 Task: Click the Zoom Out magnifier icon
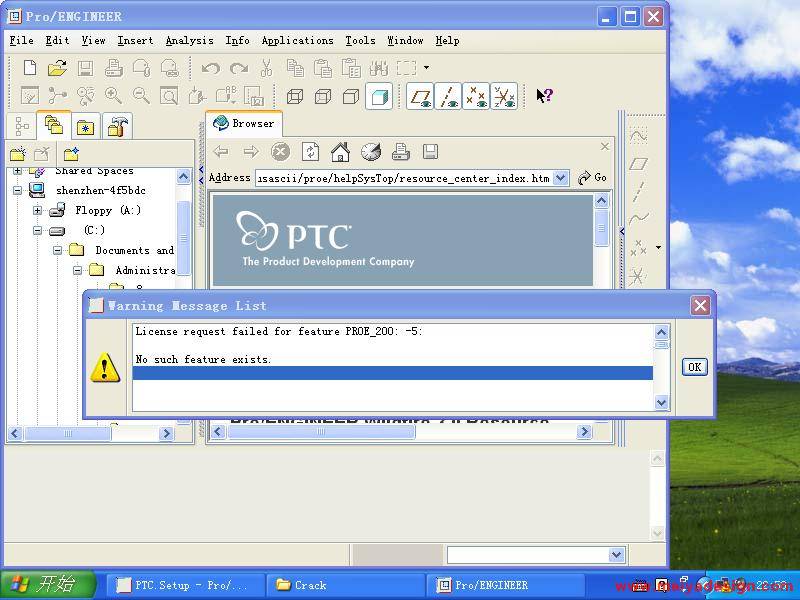tap(141, 95)
